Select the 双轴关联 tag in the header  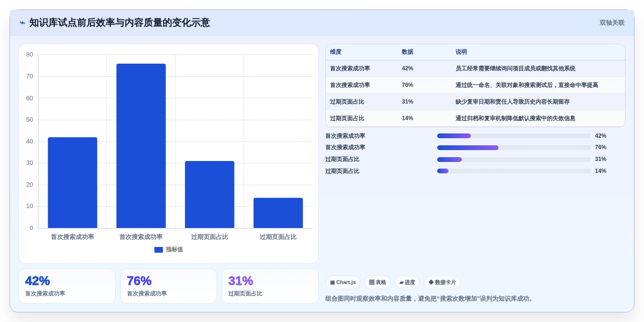coord(612,23)
